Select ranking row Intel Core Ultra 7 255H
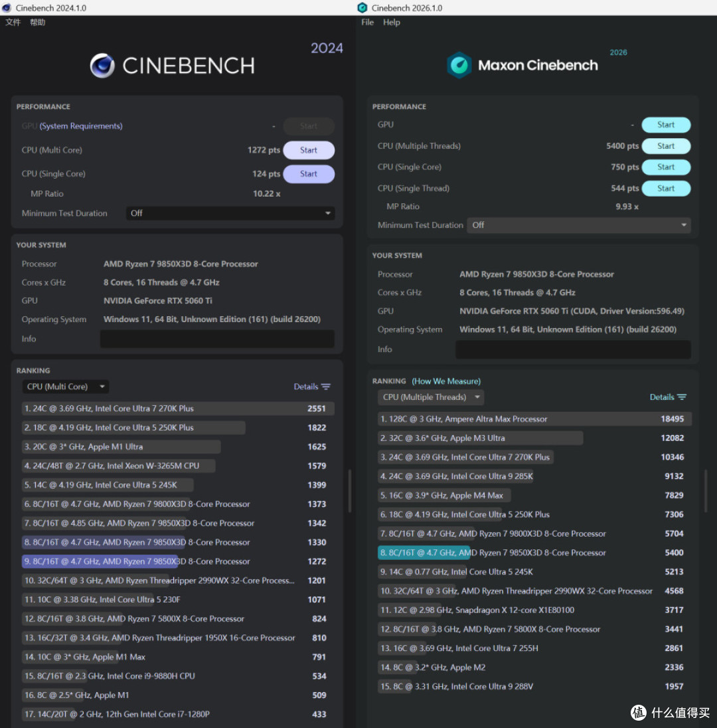This screenshot has height=728, width=717. (x=534, y=648)
